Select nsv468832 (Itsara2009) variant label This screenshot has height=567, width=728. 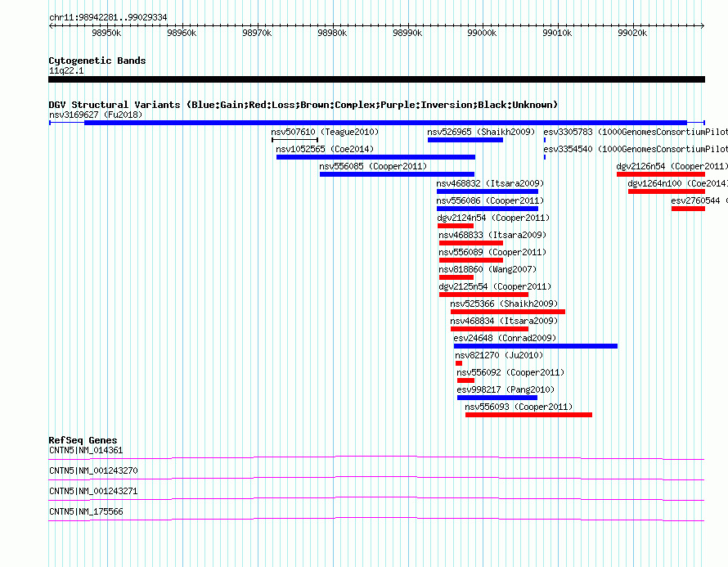point(490,183)
